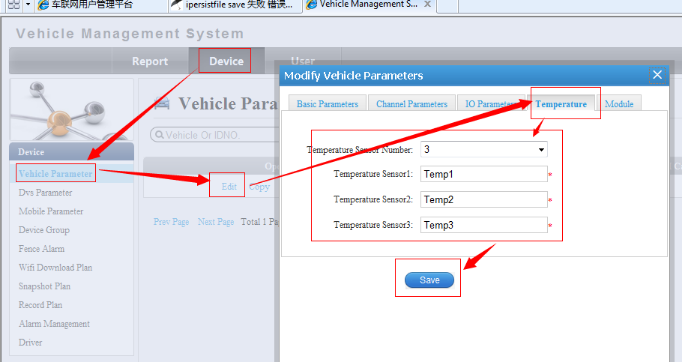Open the browser quick tabs grid icon

coord(14,5)
